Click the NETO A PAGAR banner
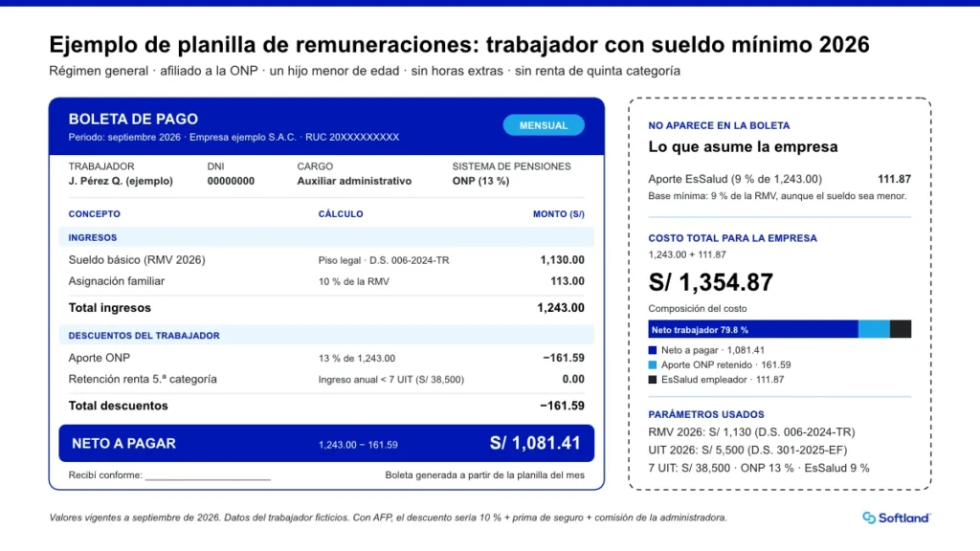This screenshot has width=980, height=551. coord(326,444)
